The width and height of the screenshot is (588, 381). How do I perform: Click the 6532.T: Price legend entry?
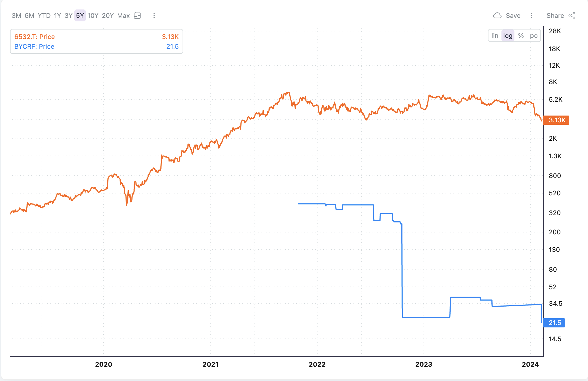[35, 37]
